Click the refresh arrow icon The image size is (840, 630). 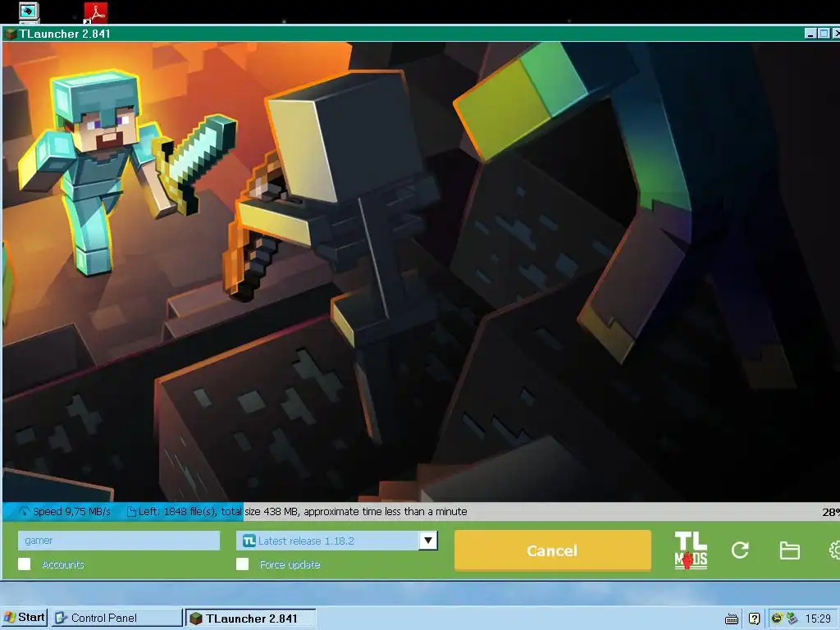[740, 550]
